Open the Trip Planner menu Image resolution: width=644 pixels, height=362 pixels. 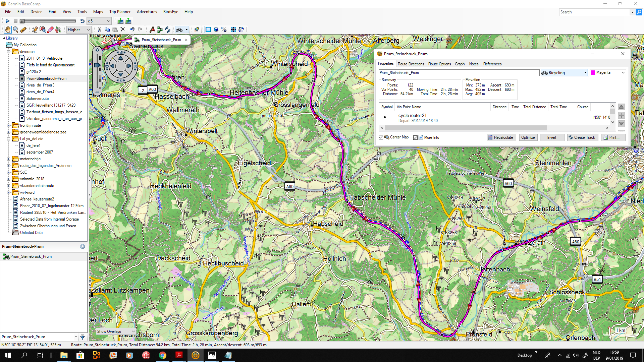point(120,12)
